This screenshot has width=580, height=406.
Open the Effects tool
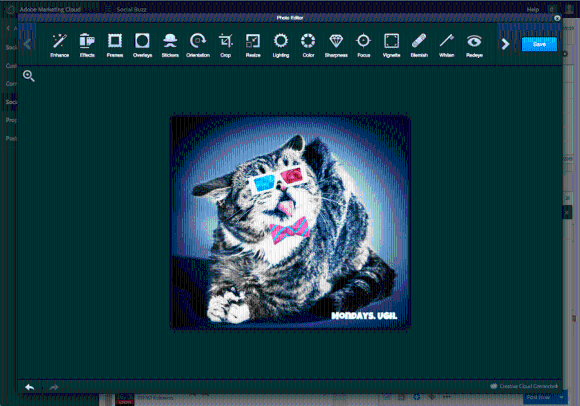tap(87, 45)
